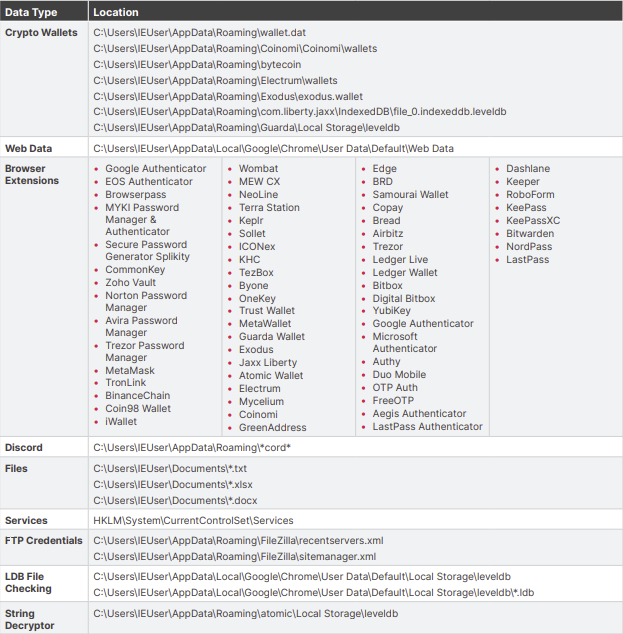Click the 'Copay' list item

pos(388,207)
